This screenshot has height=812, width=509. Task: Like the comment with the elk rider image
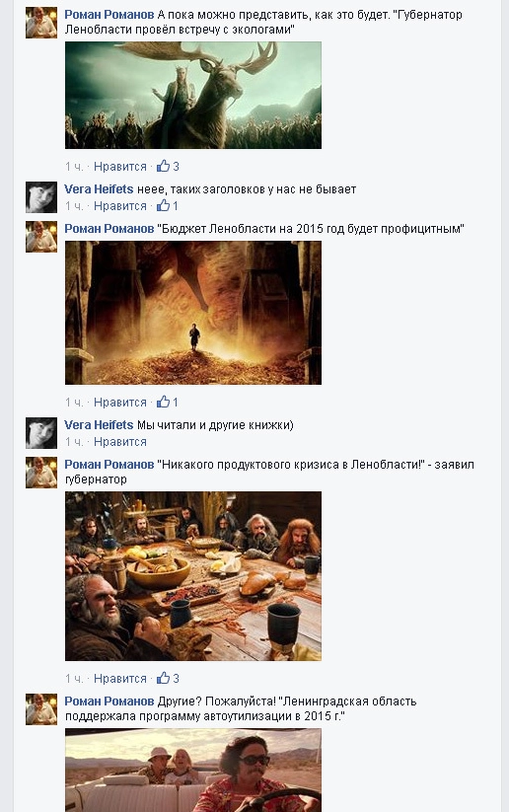click(x=120, y=166)
